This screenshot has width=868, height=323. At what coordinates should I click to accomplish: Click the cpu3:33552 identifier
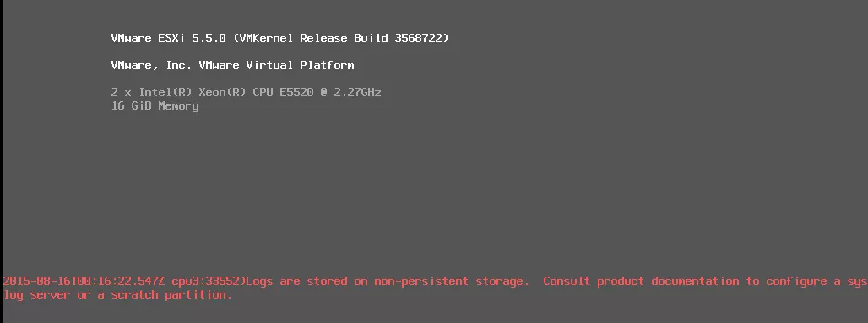pyautogui.click(x=206, y=282)
